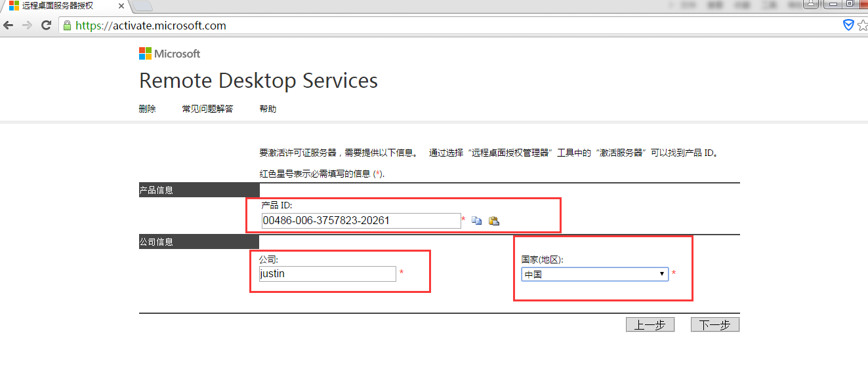This screenshot has height=365, width=868.
Task: Minimize the browser window
Action: pos(831,4)
